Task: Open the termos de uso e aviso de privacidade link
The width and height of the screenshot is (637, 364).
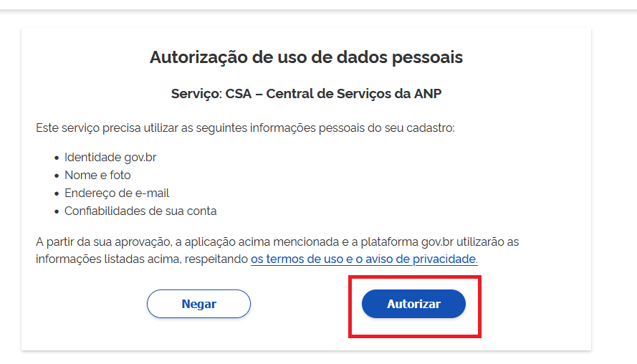Action: (x=364, y=259)
